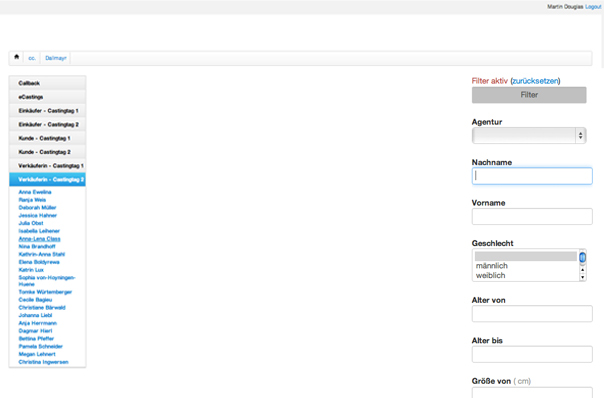This screenshot has height=398, width=604.
Task: Expand 'Einkäufer - Castingtag 1' section
Action: 47,111
